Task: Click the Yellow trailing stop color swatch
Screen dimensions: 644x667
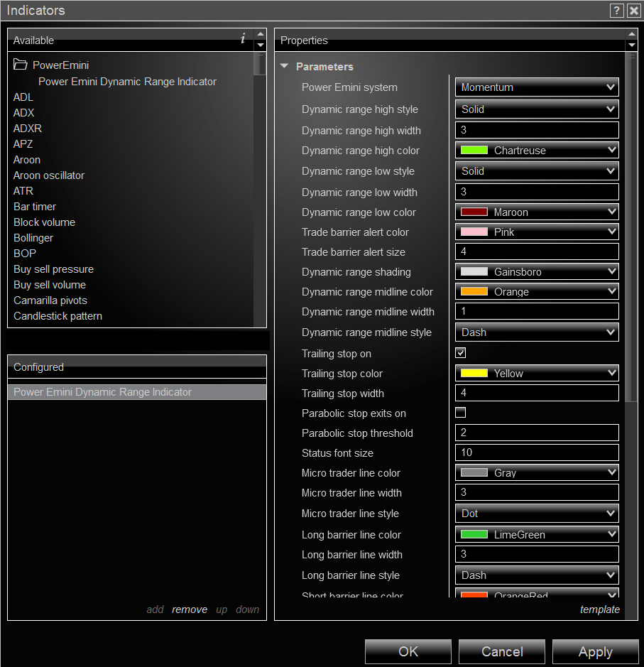Action: click(x=474, y=373)
